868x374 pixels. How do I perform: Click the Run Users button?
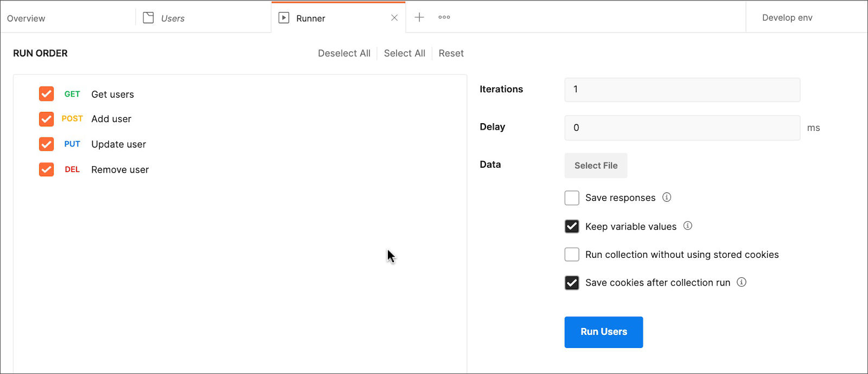[603, 332]
